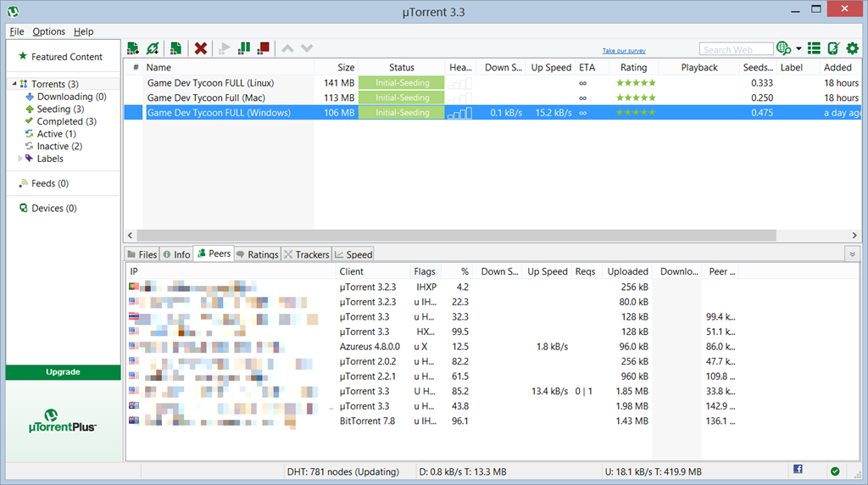
Task: Collapse the Torrents tree in sidebar
Action: coord(14,85)
